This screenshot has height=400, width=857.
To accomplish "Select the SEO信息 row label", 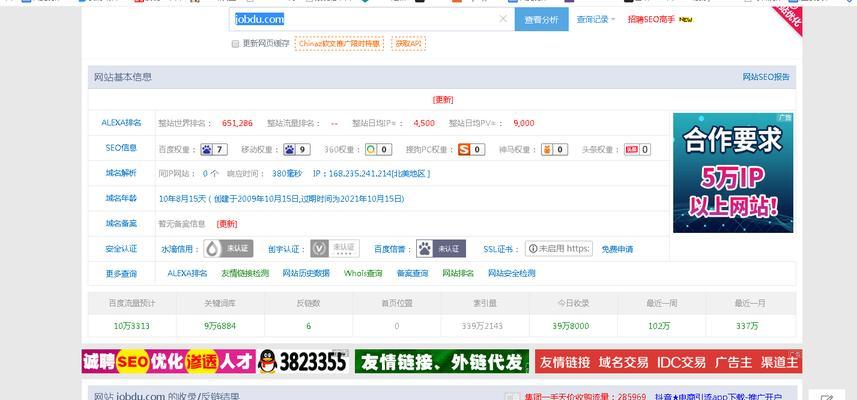I will click(x=121, y=148).
